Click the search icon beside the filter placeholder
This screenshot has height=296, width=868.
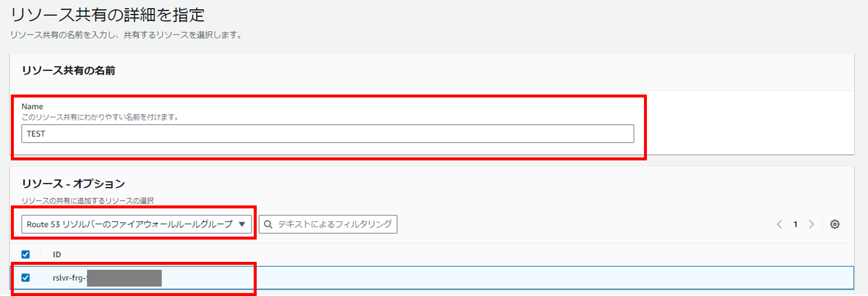tap(268, 224)
